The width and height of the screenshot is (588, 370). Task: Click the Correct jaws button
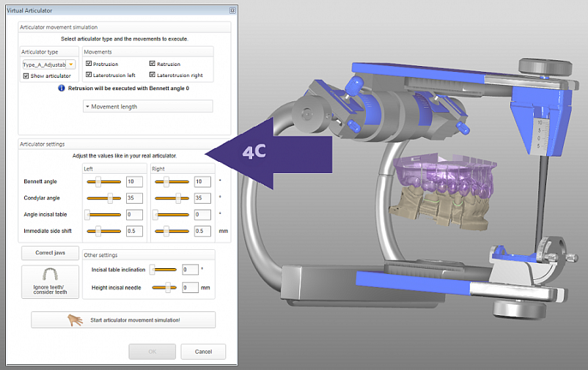(51, 253)
